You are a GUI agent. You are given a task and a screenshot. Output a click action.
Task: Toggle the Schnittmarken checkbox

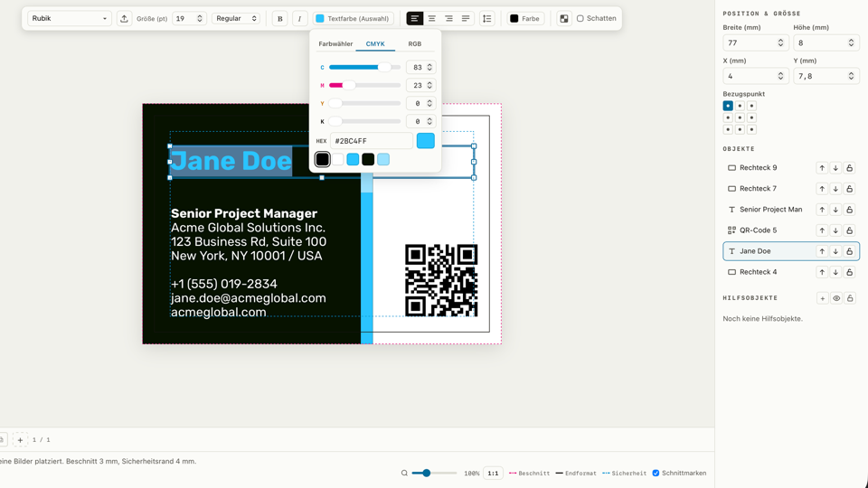point(656,473)
